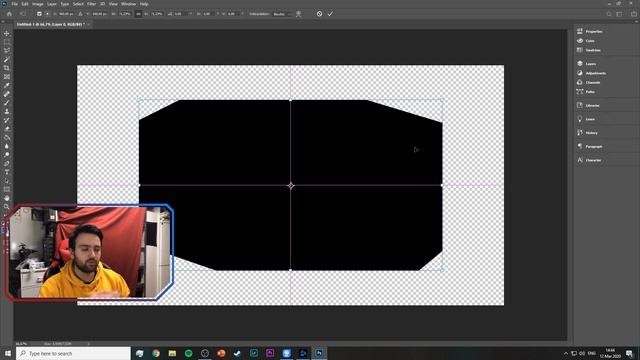This screenshot has width=640, height=360.
Task: Select the History Brush tool
Action: click(7, 120)
